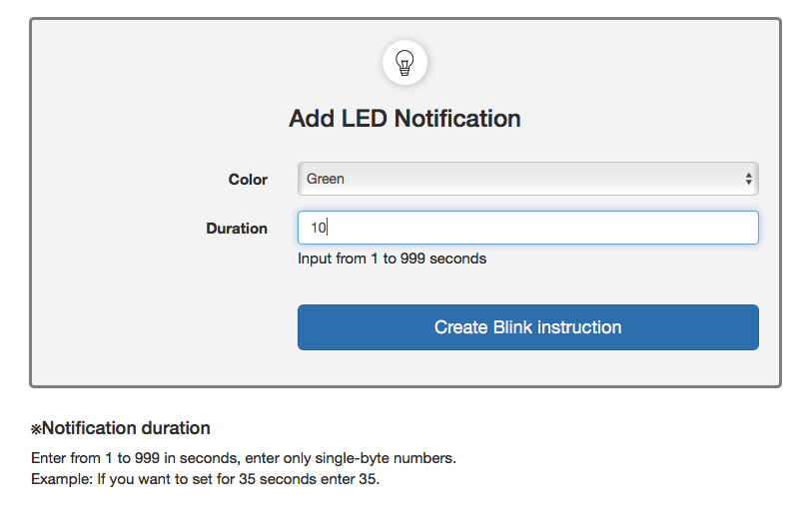The width and height of the screenshot is (812, 531).
Task: Click the sentence about single-byte numbers
Action: 244,458
